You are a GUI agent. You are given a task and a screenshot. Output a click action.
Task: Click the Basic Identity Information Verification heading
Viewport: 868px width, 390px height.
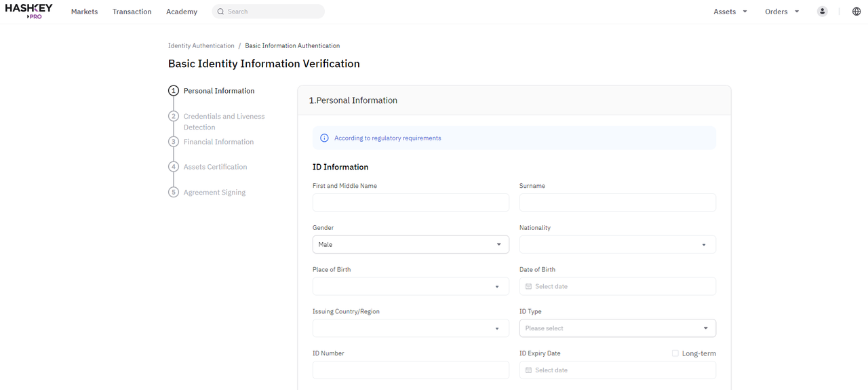click(x=264, y=64)
